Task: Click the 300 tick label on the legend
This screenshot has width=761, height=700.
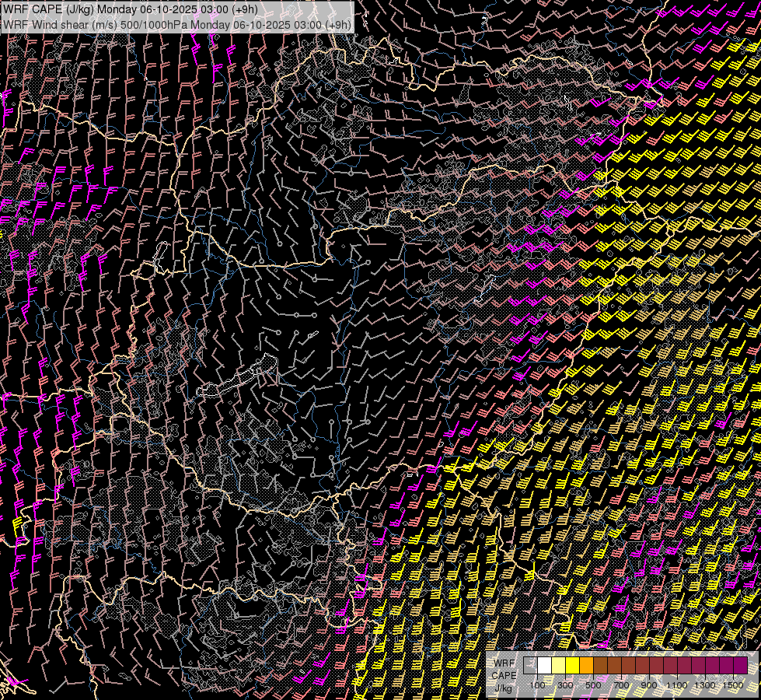Action: tap(565, 685)
